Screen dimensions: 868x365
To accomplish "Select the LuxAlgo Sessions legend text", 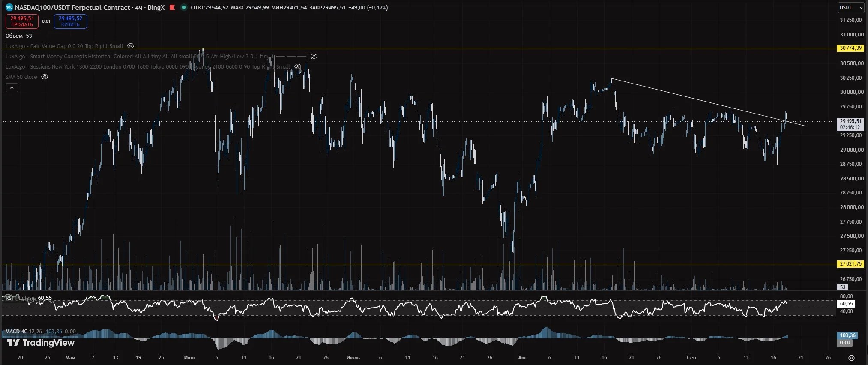I will [148, 66].
